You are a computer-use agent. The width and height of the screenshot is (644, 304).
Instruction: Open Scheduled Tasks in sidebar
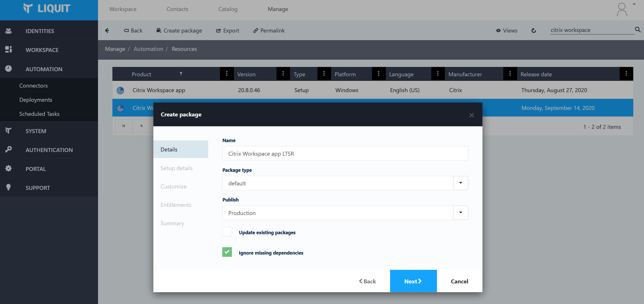(39, 114)
